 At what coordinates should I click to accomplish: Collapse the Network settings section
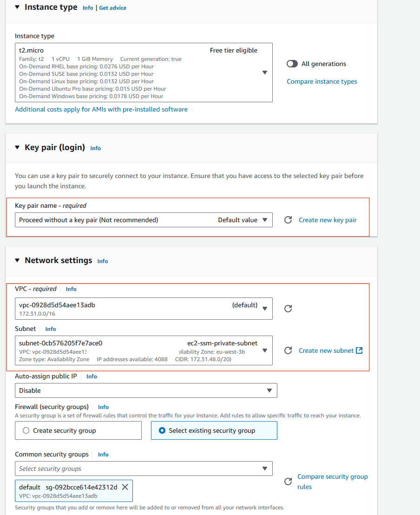click(16, 260)
